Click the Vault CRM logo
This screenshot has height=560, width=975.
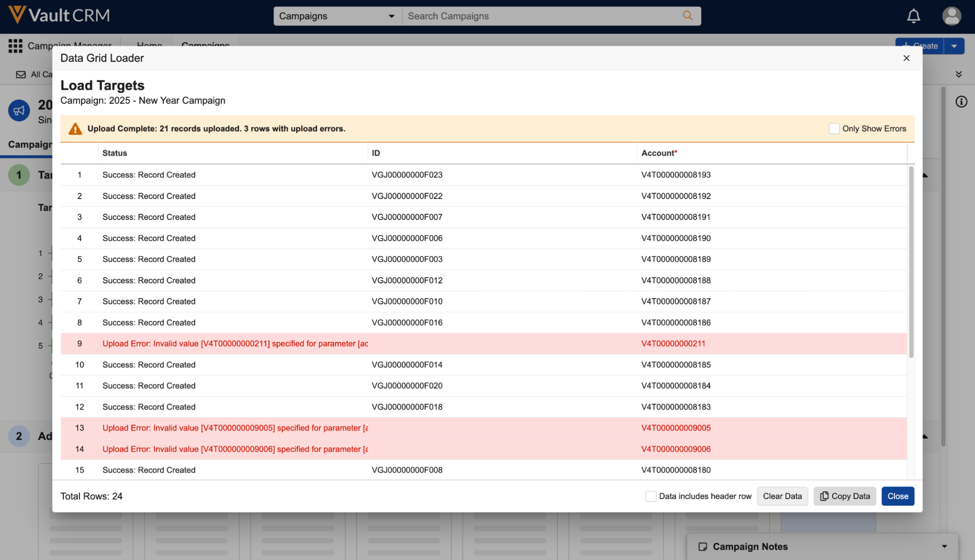pos(60,15)
